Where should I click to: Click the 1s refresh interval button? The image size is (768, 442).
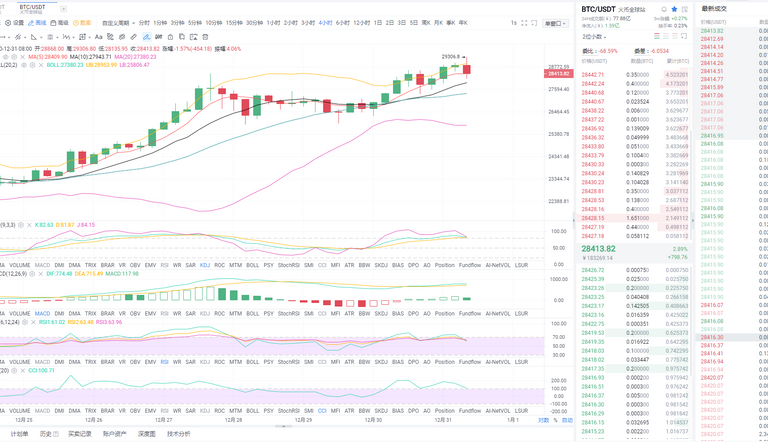(x=513, y=23)
